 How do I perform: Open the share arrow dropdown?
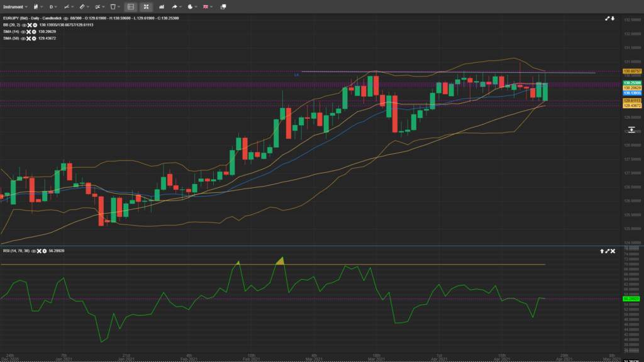tap(180, 7)
